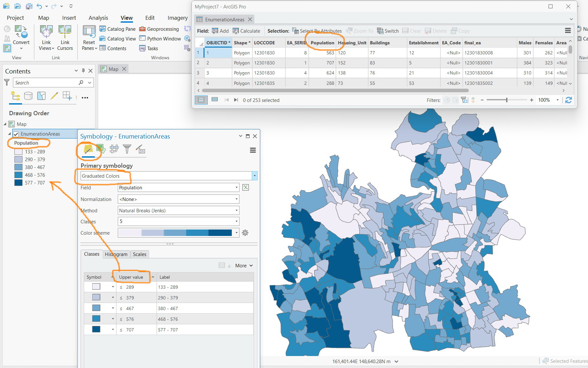The image size is (588, 368).
Task: Click the Symbol column header in Classes
Action: 94,277
